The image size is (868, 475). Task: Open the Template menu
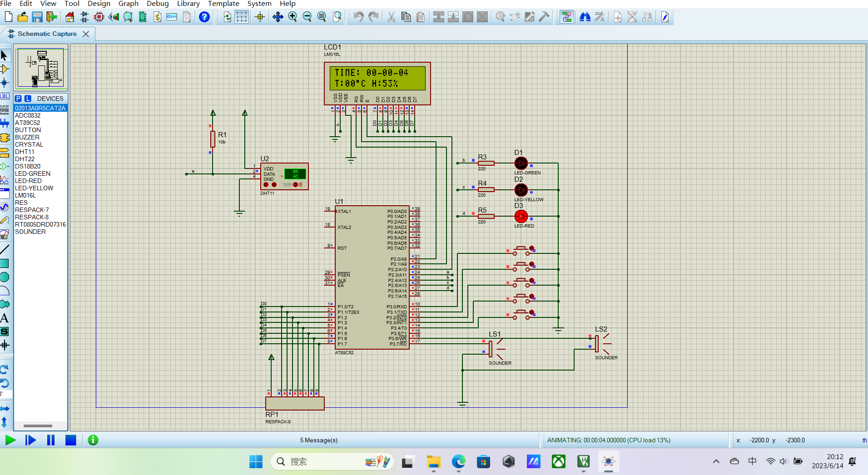coord(223,4)
